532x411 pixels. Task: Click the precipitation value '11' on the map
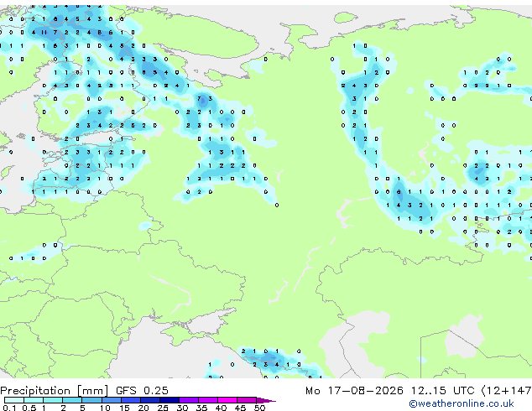[x=44, y=32]
